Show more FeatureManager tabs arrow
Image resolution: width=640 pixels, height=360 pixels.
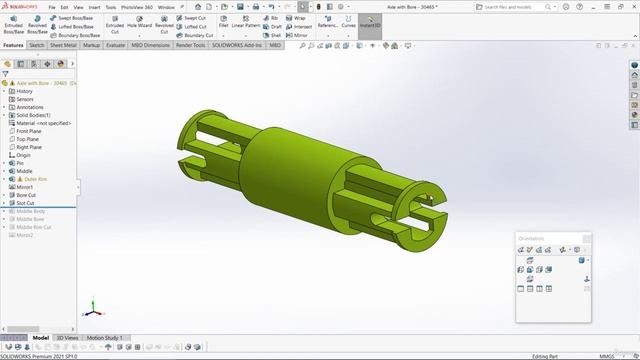72,64
